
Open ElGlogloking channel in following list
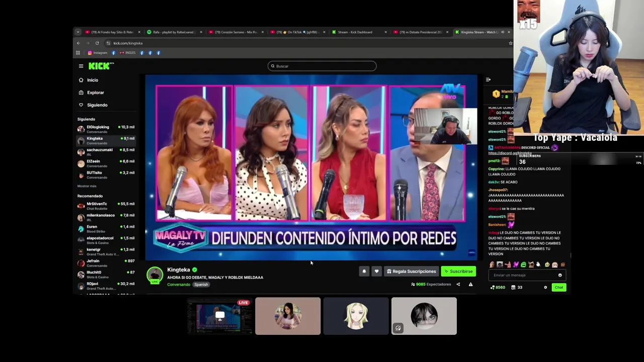point(106,129)
